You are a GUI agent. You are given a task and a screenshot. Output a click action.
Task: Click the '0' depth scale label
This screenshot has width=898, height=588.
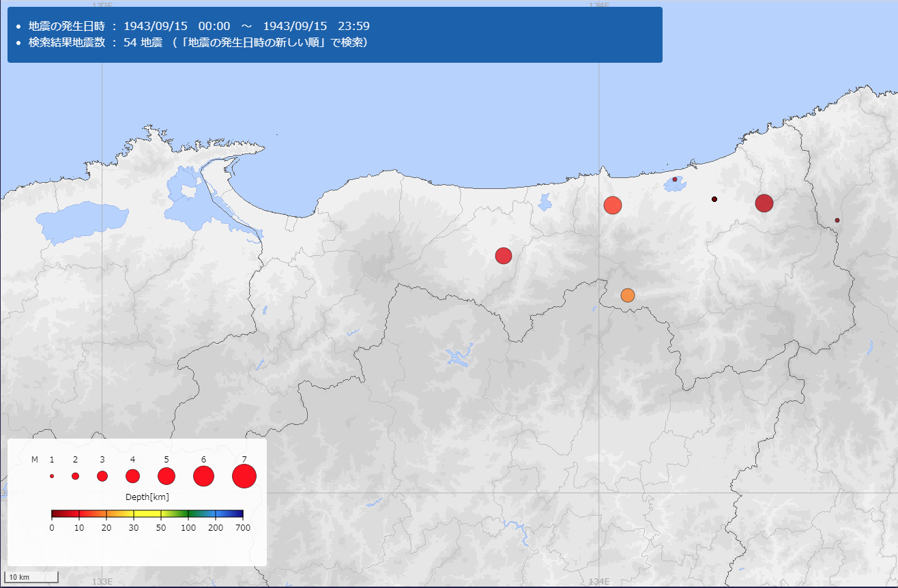point(52,528)
